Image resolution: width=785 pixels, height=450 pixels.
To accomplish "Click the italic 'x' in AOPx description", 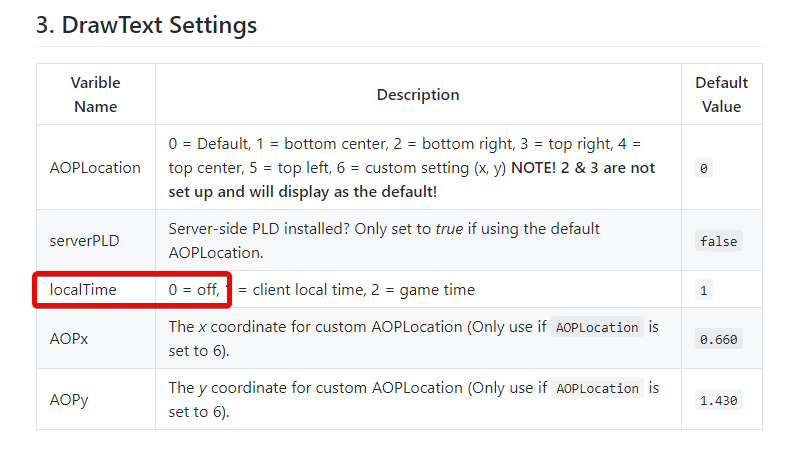I will (202, 327).
